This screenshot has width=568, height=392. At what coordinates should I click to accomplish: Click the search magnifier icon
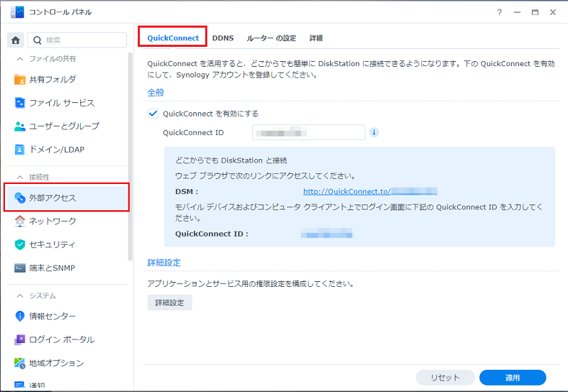[x=37, y=40]
